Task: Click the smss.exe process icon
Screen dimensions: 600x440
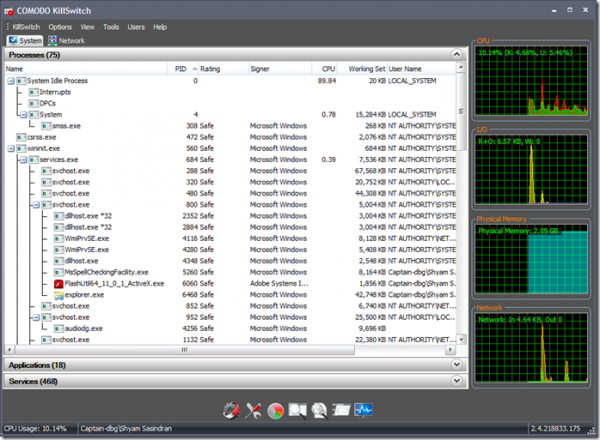Action: point(46,126)
